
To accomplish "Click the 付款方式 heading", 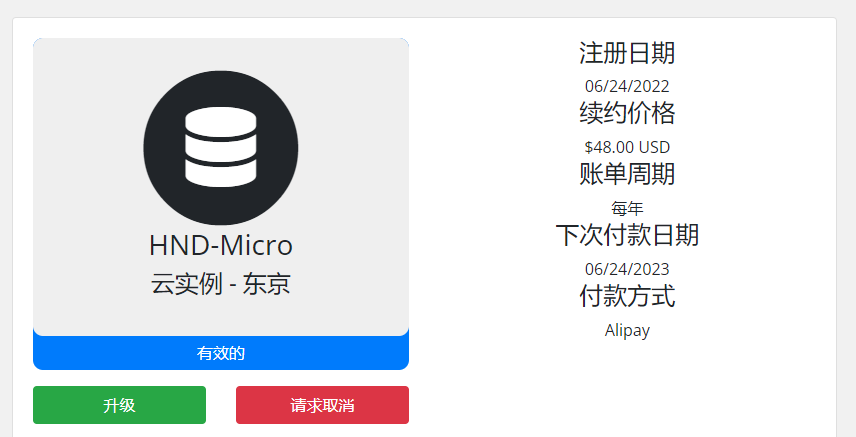I will point(627,296).
